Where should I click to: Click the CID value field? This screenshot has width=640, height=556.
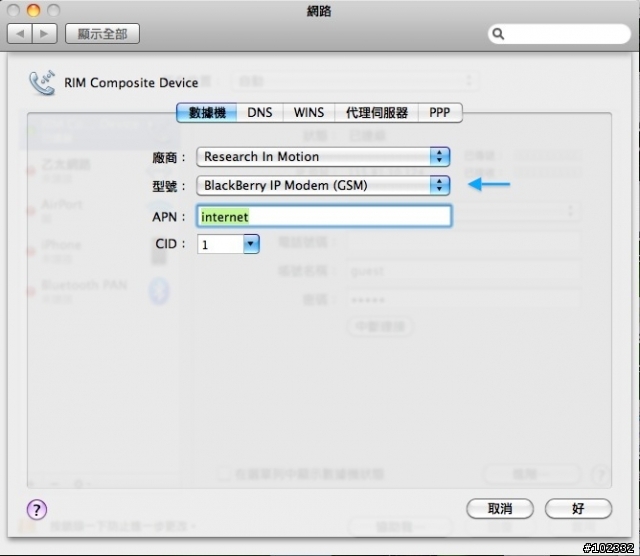220,244
